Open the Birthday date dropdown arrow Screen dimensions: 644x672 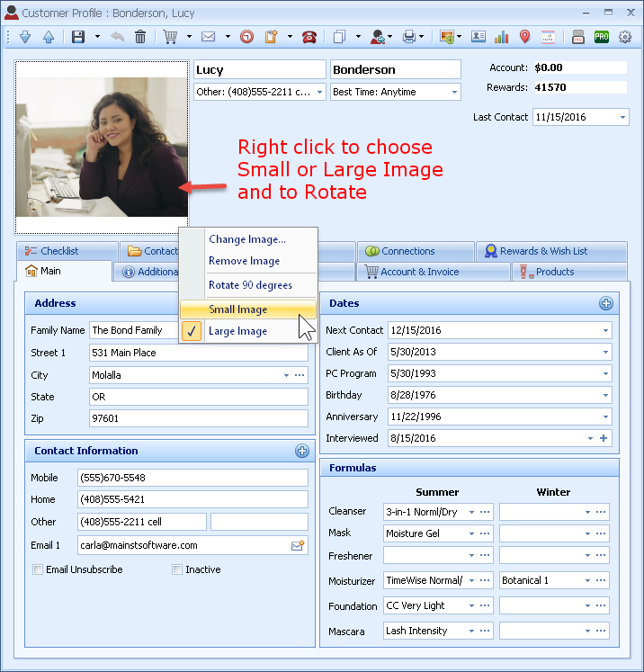pos(605,395)
